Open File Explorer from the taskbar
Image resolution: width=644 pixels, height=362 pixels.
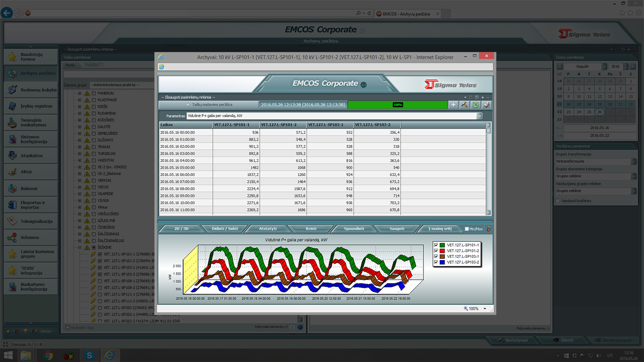(26, 355)
